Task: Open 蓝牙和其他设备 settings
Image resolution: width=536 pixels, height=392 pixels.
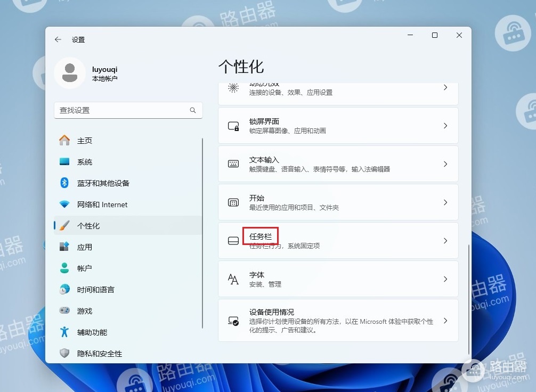Action: [128, 183]
